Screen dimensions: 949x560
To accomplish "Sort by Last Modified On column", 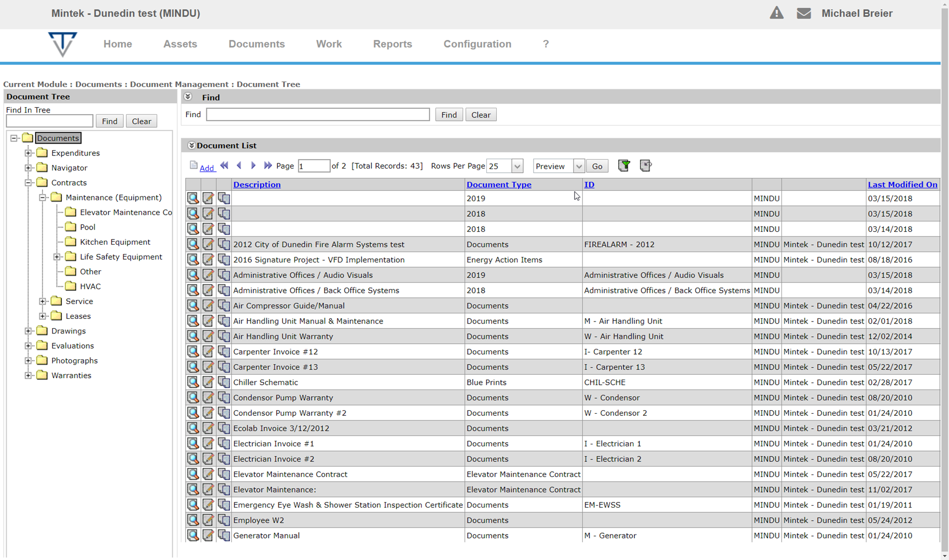I will click(x=902, y=185).
